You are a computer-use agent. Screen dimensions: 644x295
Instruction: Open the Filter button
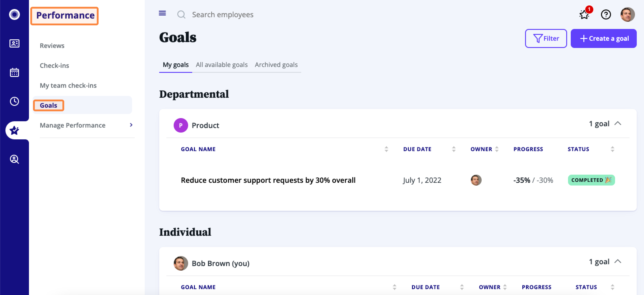pos(546,38)
